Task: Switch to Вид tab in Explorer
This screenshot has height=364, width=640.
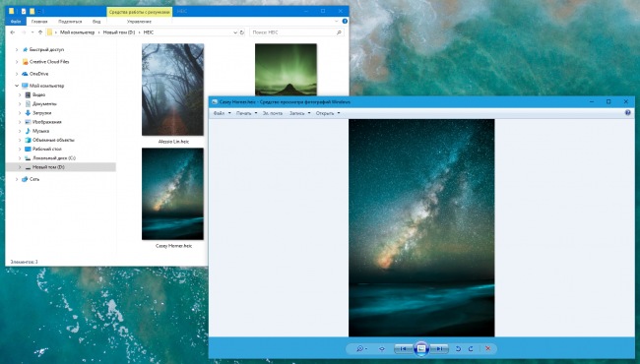Action: coord(96,22)
